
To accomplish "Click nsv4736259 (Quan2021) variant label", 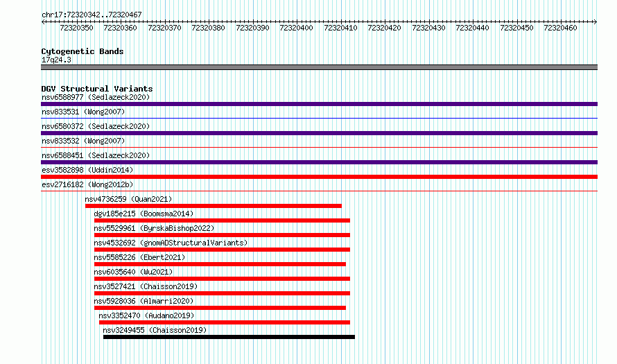I will click(128, 199).
